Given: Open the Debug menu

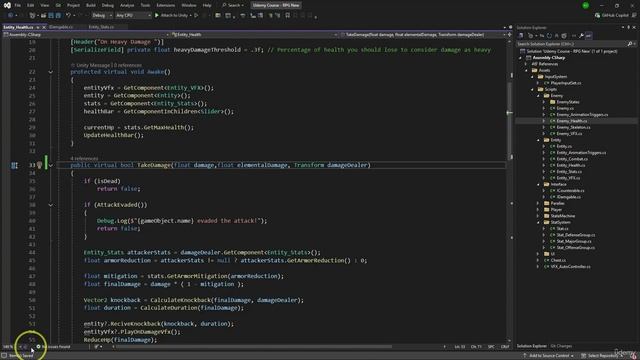Looking at the screenshot, I should coord(108,5).
